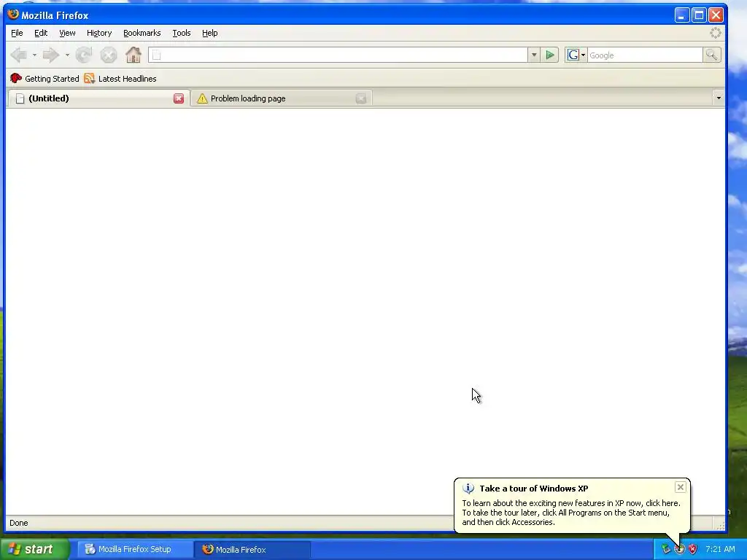This screenshot has width=747, height=560.
Task: Click the Latest Headlines RSS feed icon
Action: click(89, 79)
